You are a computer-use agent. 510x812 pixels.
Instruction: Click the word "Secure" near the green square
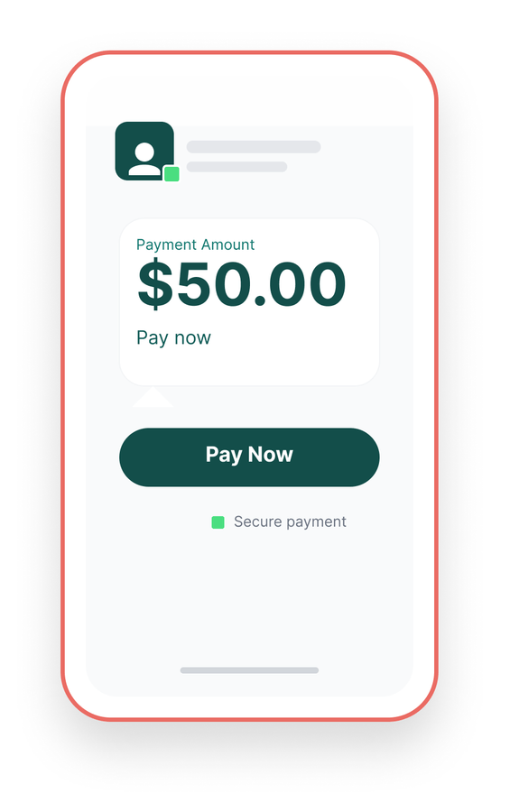coord(257,521)
